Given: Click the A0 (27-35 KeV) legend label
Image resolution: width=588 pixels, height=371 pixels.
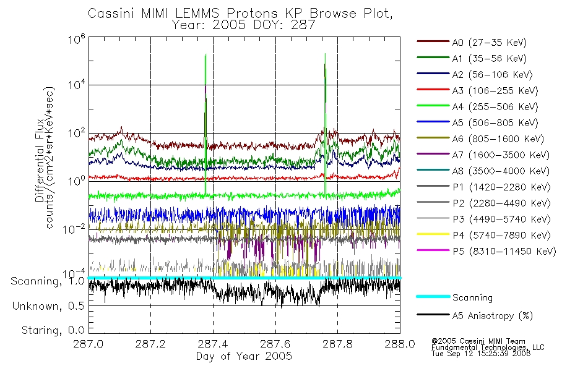Looking at the screenshot, I should 489,43.
